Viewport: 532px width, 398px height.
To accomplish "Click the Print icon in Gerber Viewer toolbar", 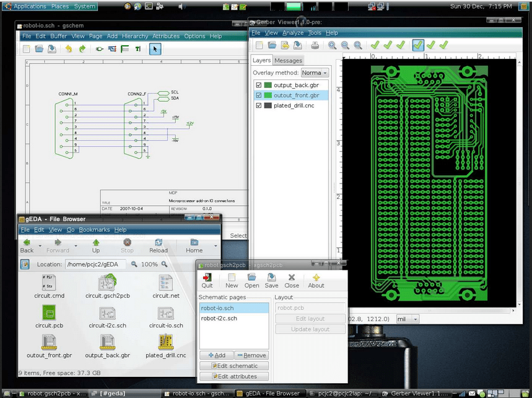I will [x=314, y=45].
